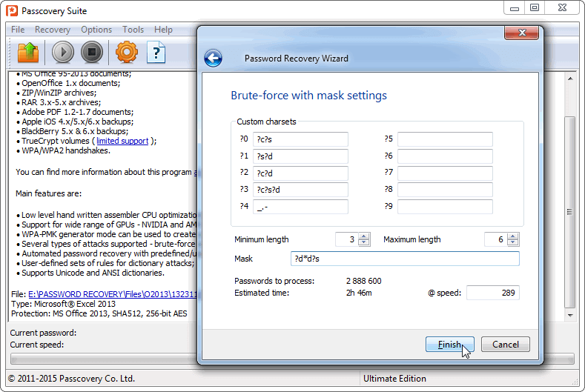Edit custom charset ?4 field
This screenshot has width=585, height=392.
point(301,207)
